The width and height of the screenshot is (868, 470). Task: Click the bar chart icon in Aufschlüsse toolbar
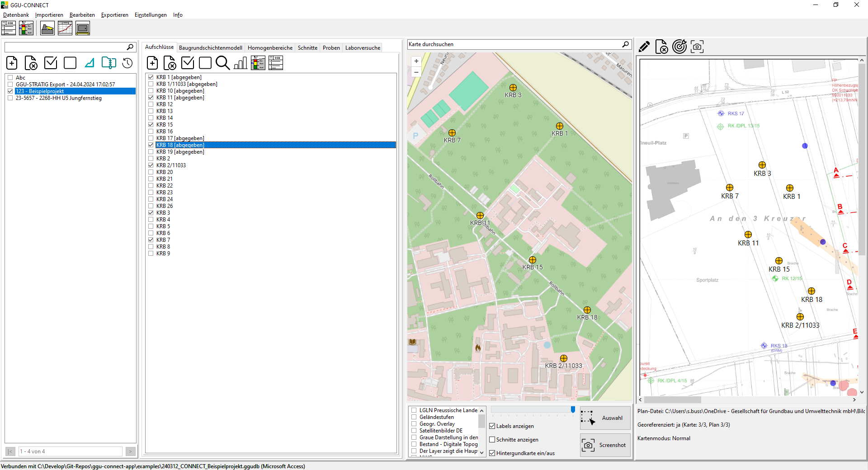(241, 63)
